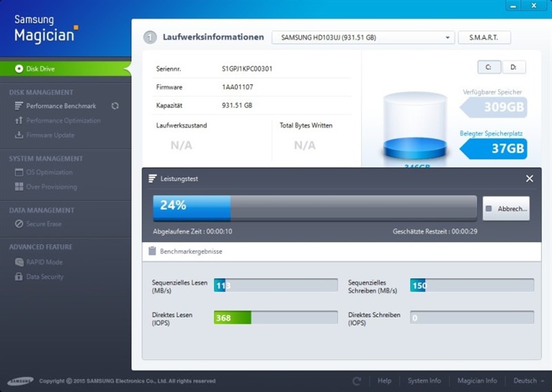Select the C: partition tab
The width and height of the screenshot is (552, 392).
coord(489,67)
